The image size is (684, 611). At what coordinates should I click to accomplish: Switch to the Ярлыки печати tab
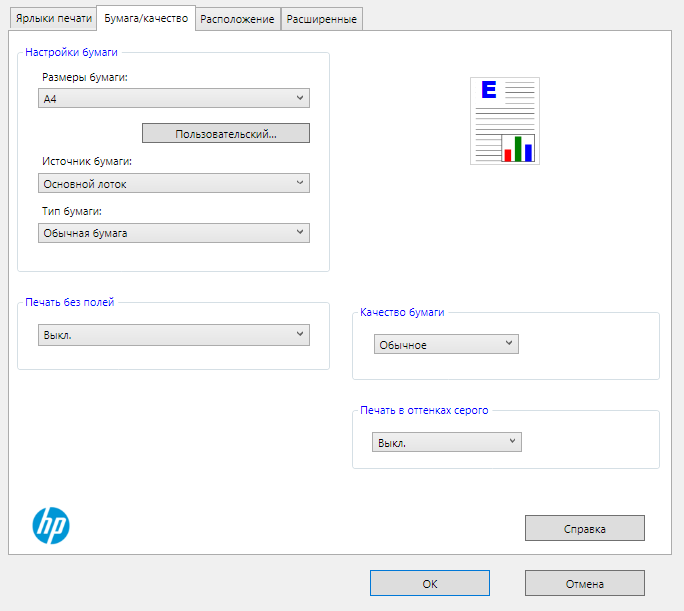[53, 19]
